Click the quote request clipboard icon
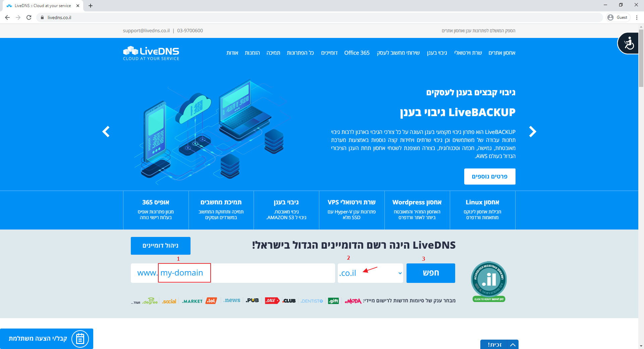The width and height of the screenshot is (644, 349). click(80, 339)
